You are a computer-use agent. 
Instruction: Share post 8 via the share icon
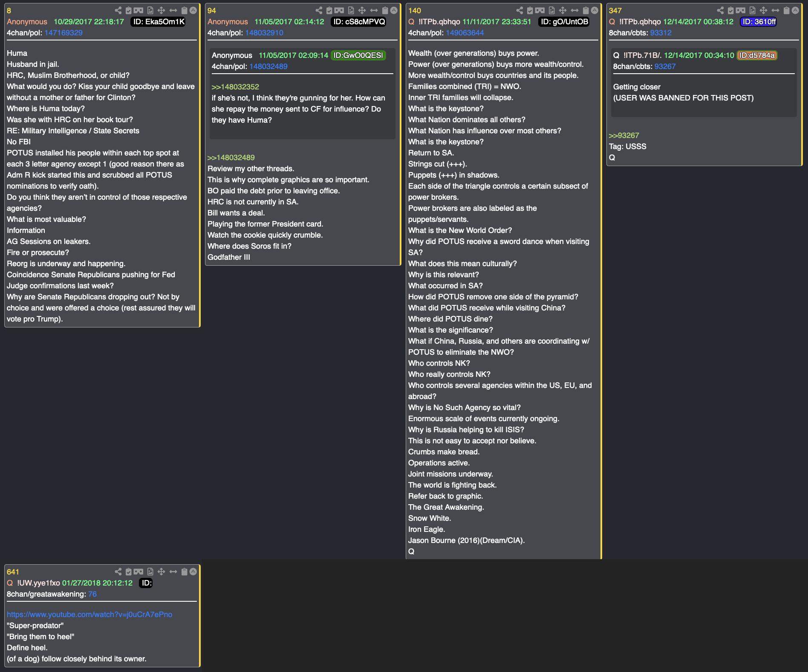click(x=118, y=10)
